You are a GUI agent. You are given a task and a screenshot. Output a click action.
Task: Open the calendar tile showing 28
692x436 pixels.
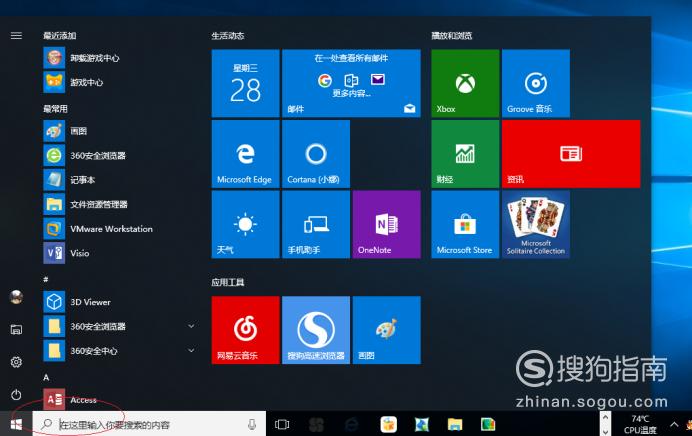tap(245, 83)
